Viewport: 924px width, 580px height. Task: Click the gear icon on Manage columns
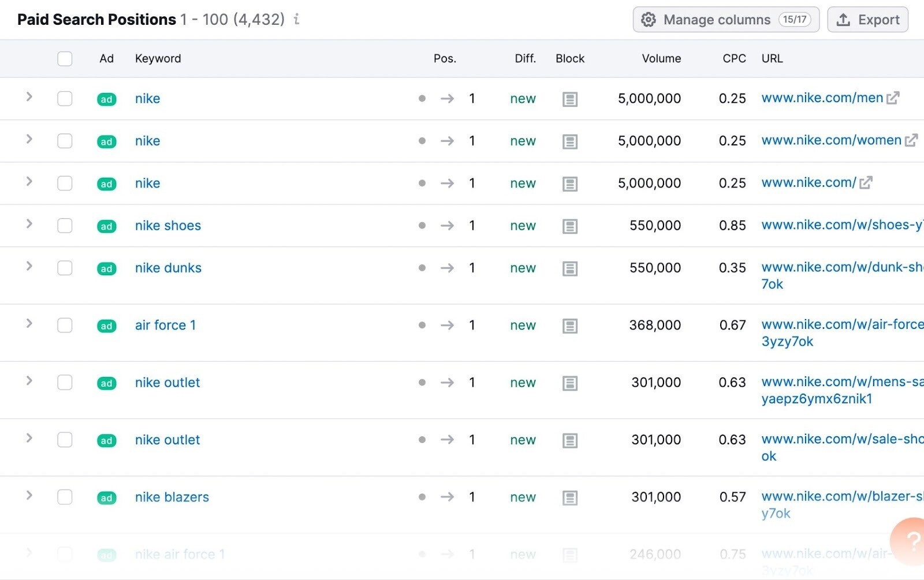(x=648, y=19)
